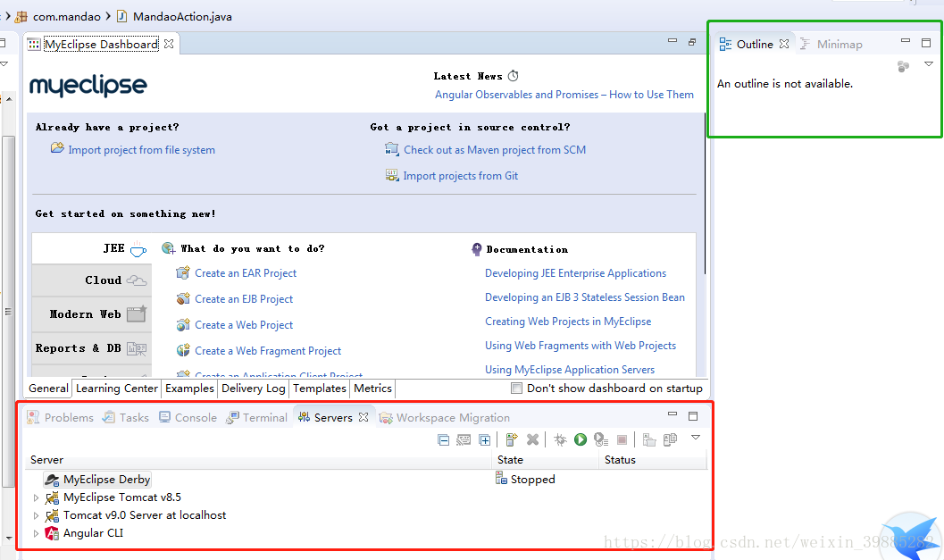Switch to the Minimap tab

coord(831,44)
